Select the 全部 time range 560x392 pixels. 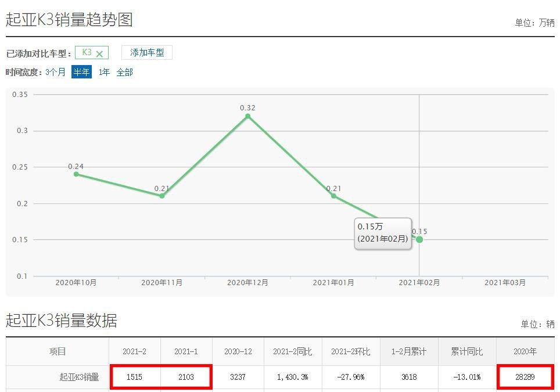pyautogui.click(x=125, y=72)
